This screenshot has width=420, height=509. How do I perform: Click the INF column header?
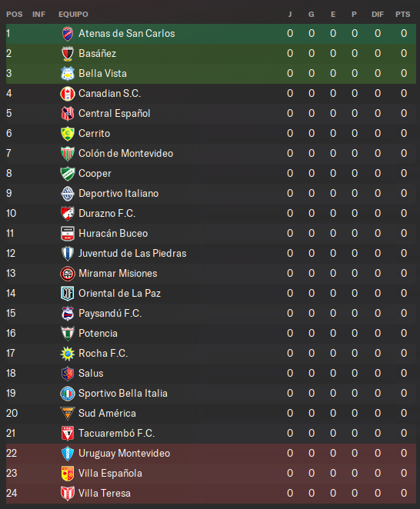38,15
